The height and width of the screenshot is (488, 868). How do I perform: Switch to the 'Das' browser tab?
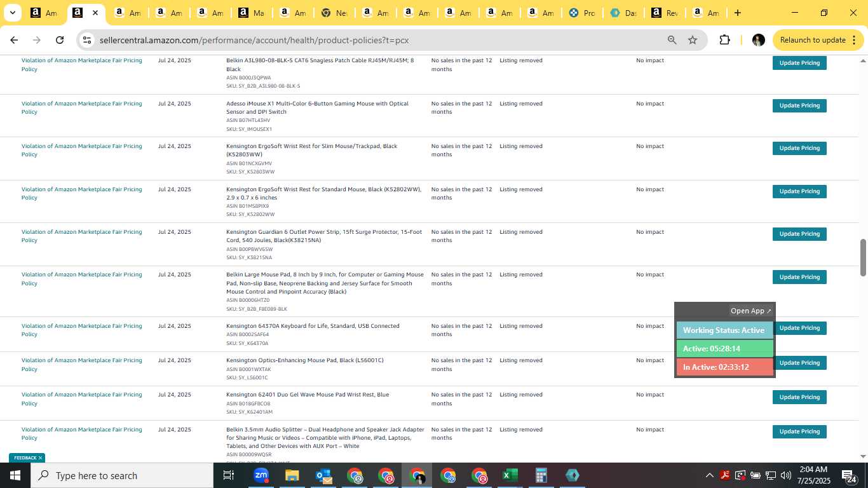tap(623, 13)
